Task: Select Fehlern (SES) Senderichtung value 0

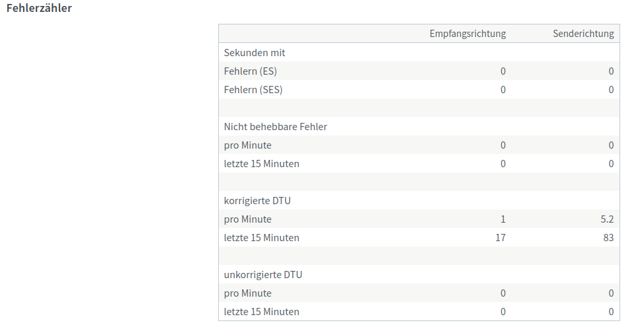Action: click(x=611, y=89)
